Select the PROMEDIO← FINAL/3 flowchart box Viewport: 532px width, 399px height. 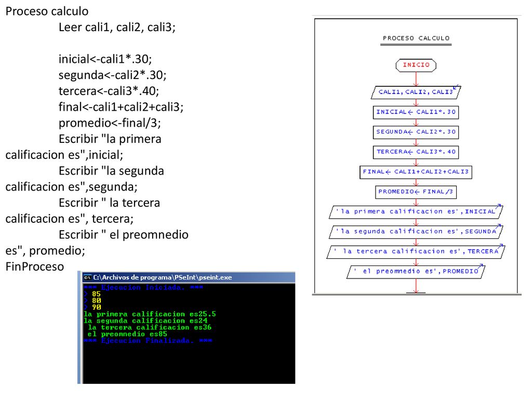[x=416, y=192]
